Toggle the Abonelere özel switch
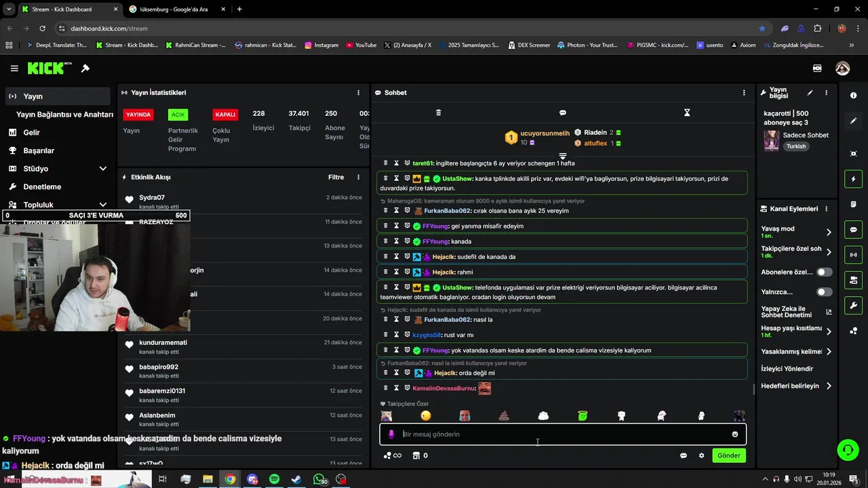 [x=825, y=272]
